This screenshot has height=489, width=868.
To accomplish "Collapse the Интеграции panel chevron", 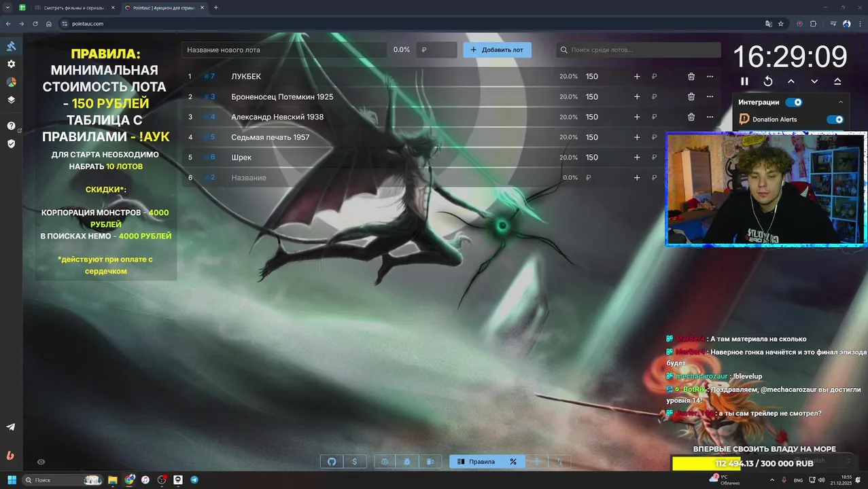I will coord(841,103).
